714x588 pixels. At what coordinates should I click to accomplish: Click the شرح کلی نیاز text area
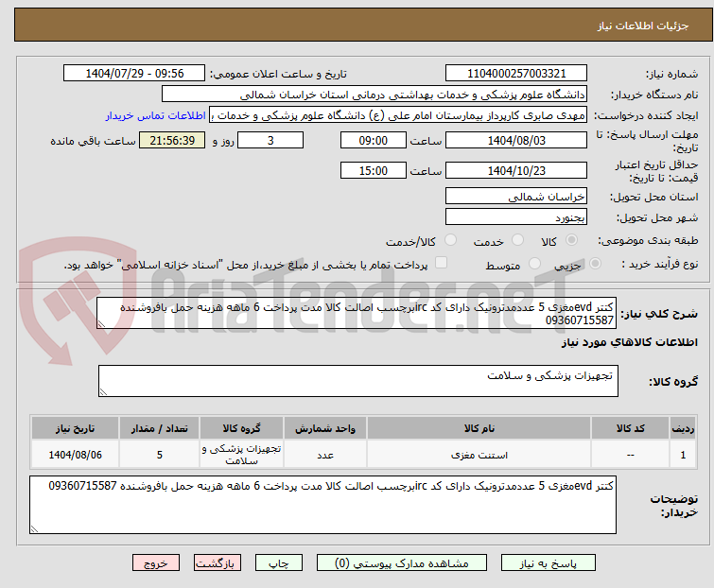click(357, 313)
